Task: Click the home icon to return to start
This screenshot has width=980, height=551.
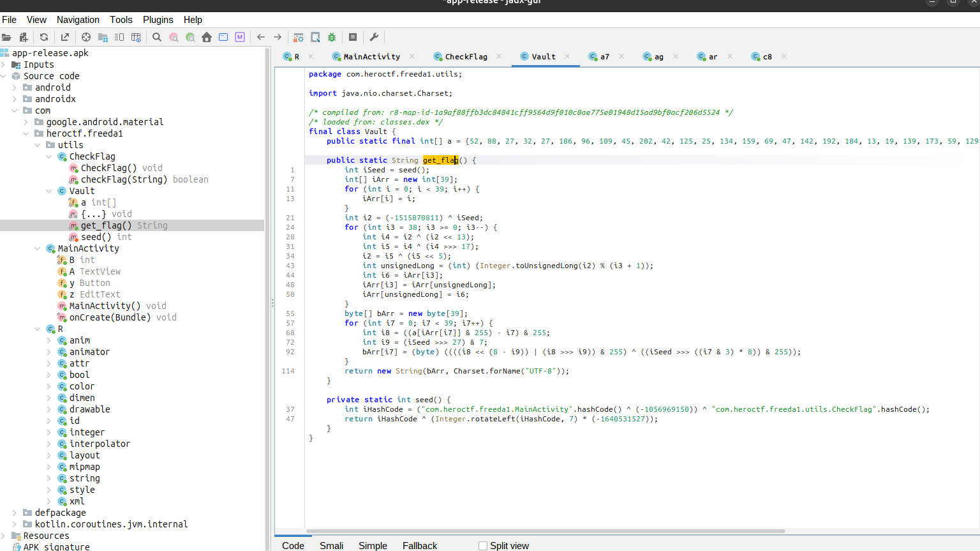Action: 207,36
